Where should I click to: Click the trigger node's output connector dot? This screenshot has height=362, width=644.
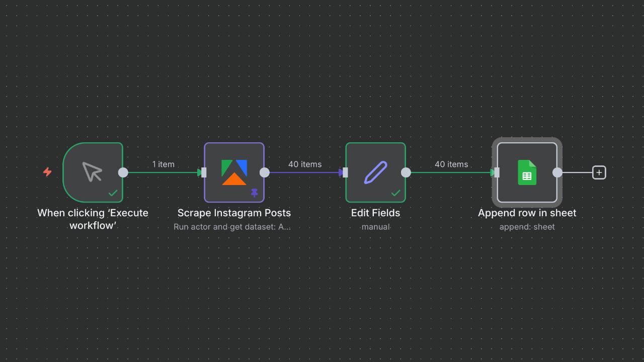coord(123,172)
